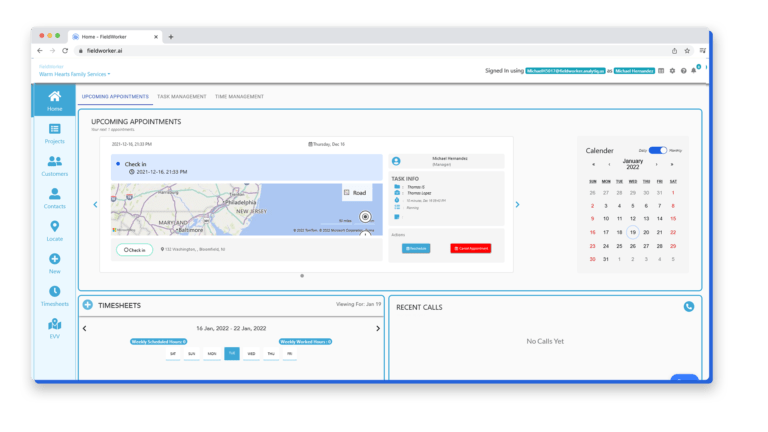Open Projects from the sidebar
The width and height of the screenshot is (768, 432).
(x=54, y=132)
